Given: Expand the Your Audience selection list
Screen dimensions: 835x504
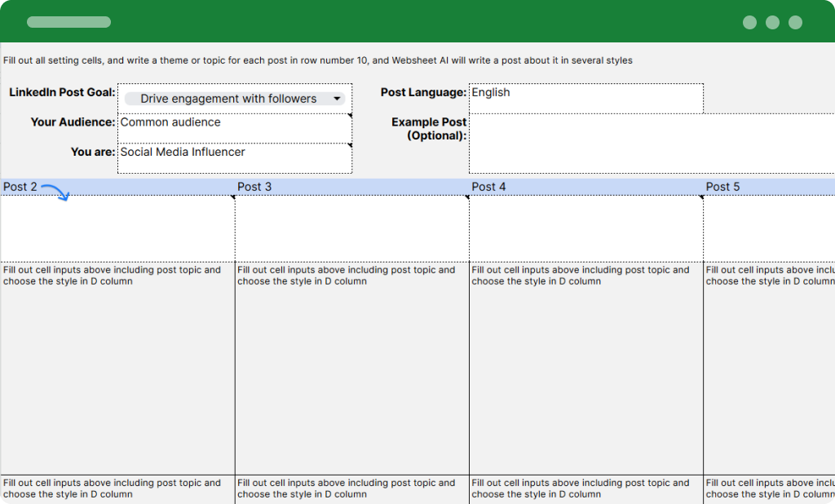Looking at the screenshot, I should click(x=236, y=126).
